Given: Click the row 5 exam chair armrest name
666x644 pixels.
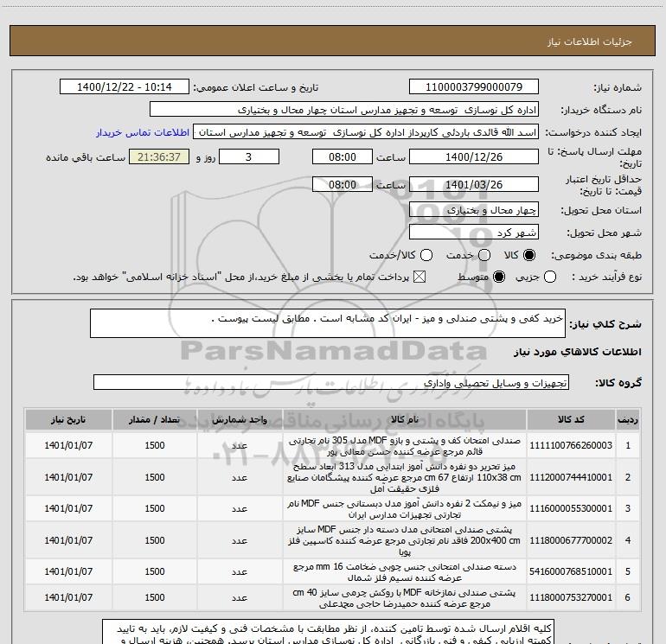Looking at the screenshot, I should click(x=405, y=572).
